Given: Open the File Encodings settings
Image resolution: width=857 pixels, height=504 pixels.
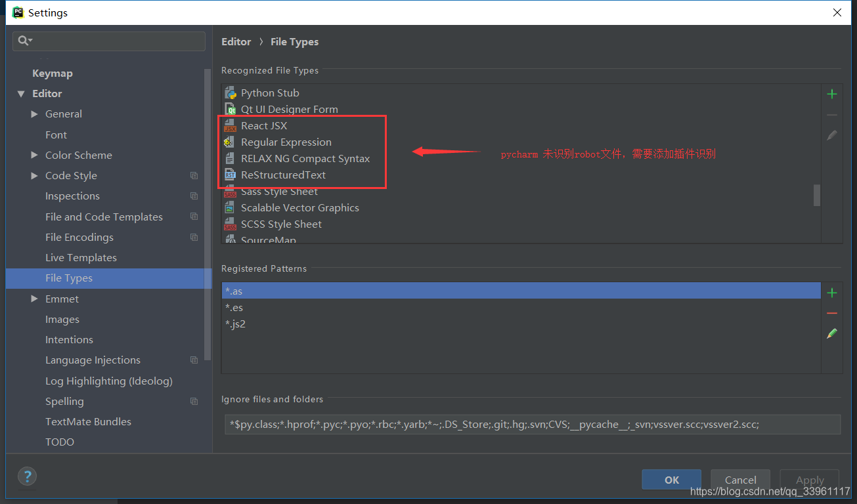Looking at the screenshot, I should pyautogui.click(x=79, y=237).
